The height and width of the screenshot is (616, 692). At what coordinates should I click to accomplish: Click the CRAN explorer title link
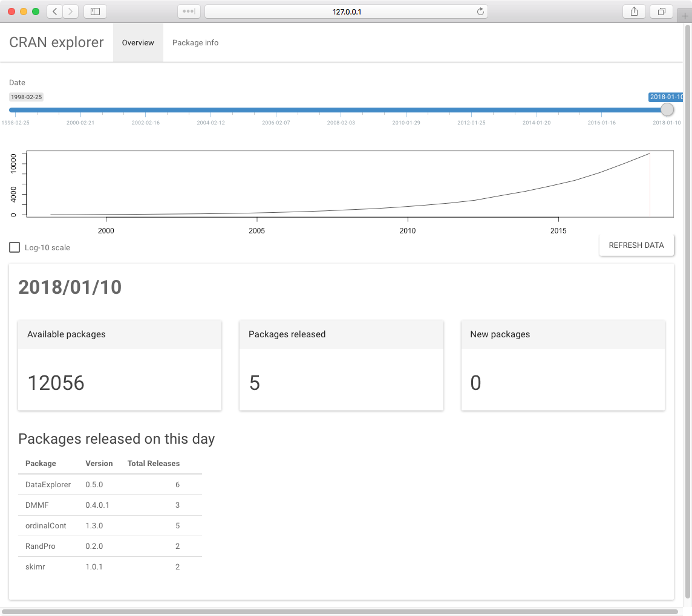(56, 43)
